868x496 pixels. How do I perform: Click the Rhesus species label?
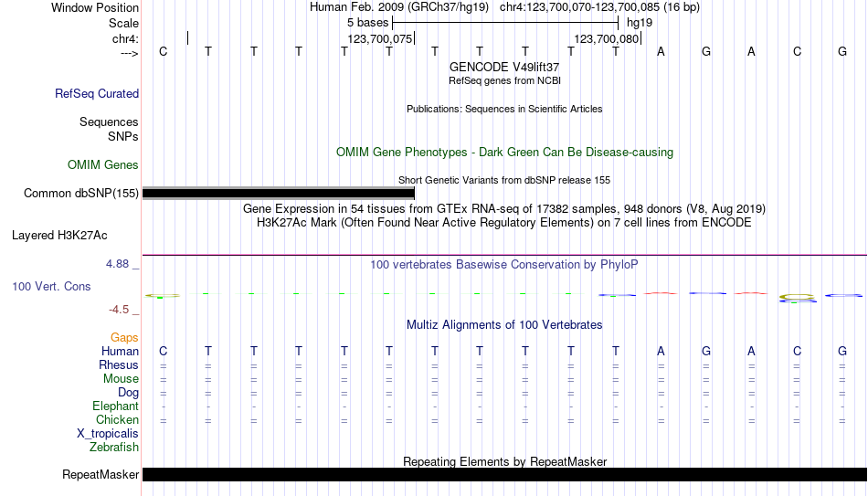pos(119,364)
